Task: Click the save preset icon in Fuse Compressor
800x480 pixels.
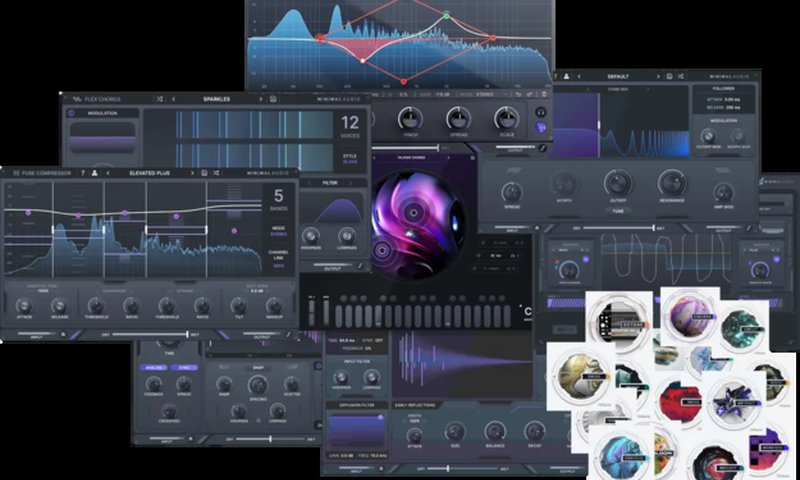Action: pyautogui.click(x=204, y=173)
